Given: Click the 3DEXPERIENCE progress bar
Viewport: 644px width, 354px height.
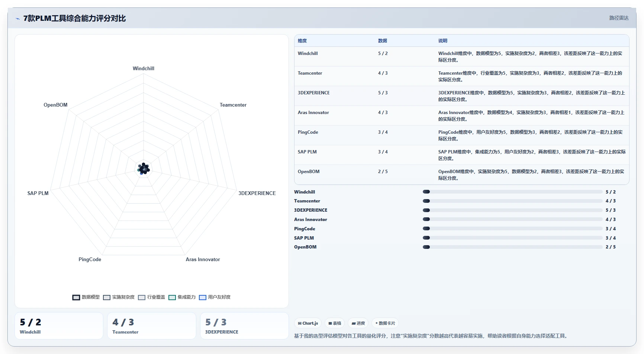Looking at the screenshot, I should pyautogui.click(x=512, y=210).
